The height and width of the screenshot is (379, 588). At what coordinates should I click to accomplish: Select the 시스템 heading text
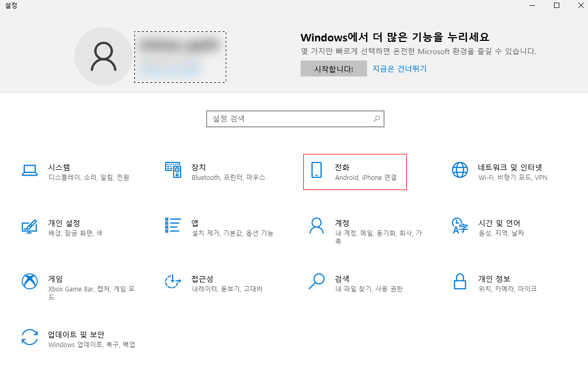tap(59, 167)
